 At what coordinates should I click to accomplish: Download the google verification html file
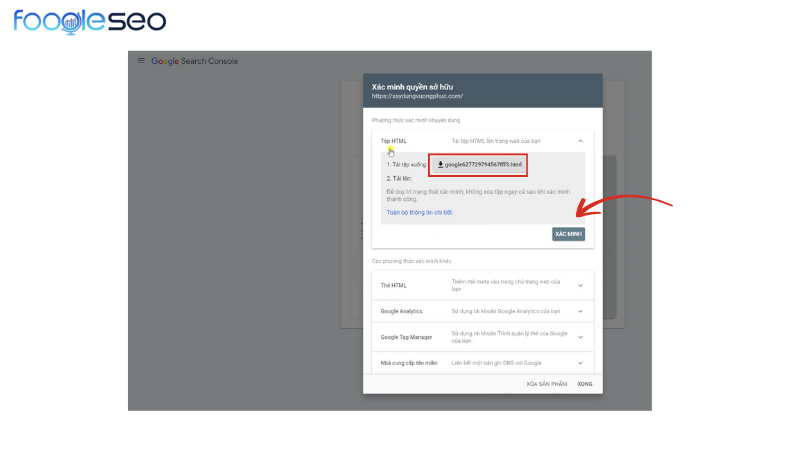(x=484, y=163)
